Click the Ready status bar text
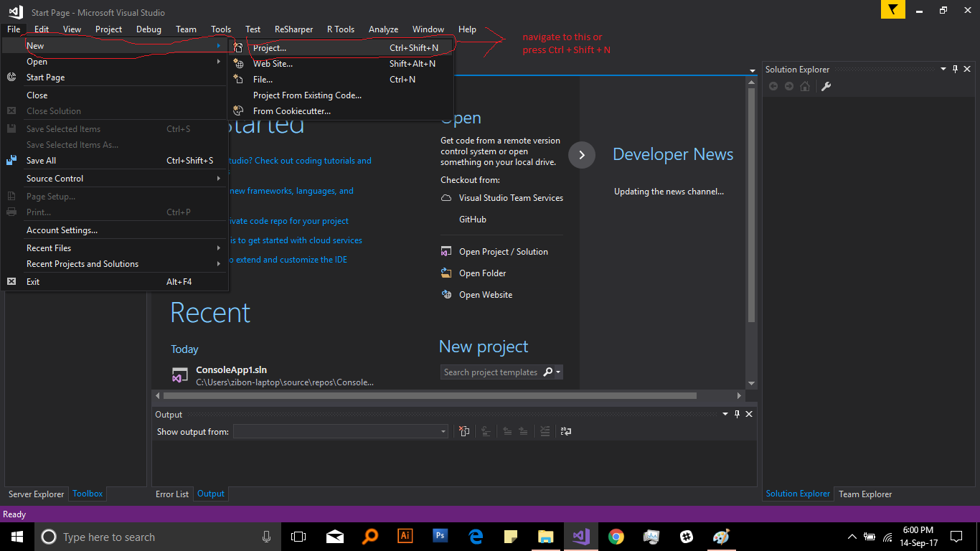The image size is (980, 551). [x=14, y=514]
